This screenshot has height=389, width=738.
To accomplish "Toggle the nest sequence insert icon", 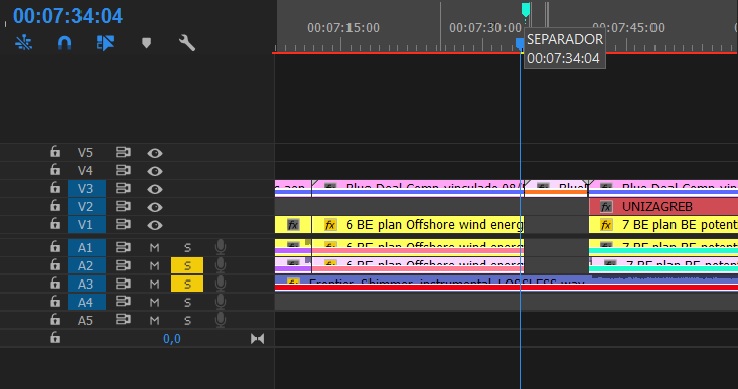I will tap(23, 43).
